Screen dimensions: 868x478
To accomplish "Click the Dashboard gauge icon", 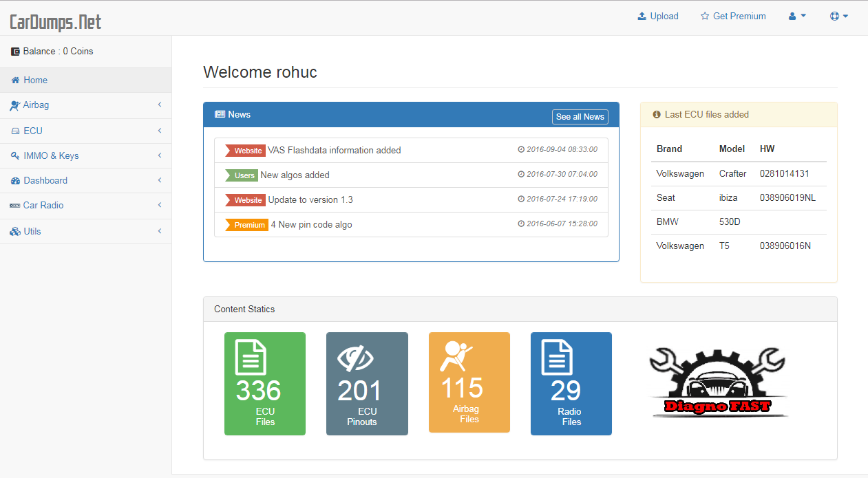I will [x=15, y=180].
